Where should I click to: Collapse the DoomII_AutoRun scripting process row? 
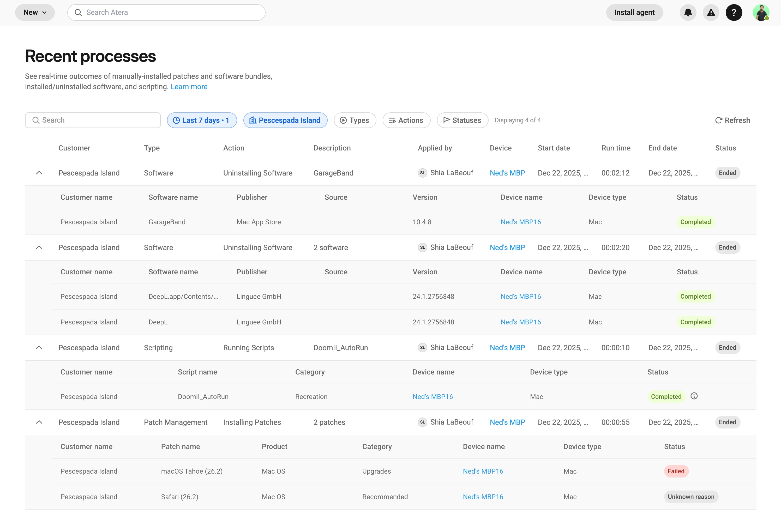coord(39,348)
